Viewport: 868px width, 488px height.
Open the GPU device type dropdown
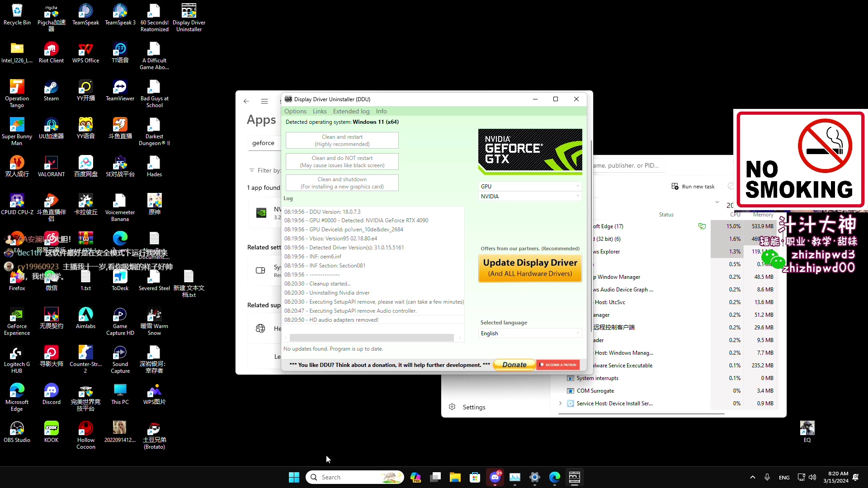tap(530, 186)
